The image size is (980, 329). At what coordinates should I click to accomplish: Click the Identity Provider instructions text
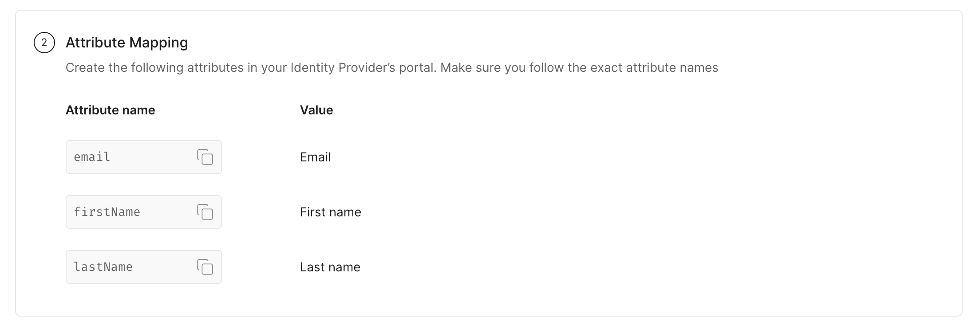point(393,68)
